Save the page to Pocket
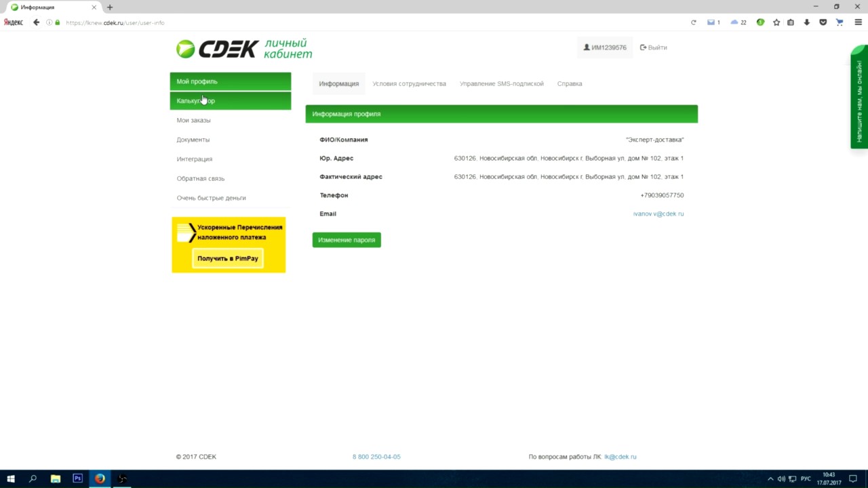 click(823, 22)
